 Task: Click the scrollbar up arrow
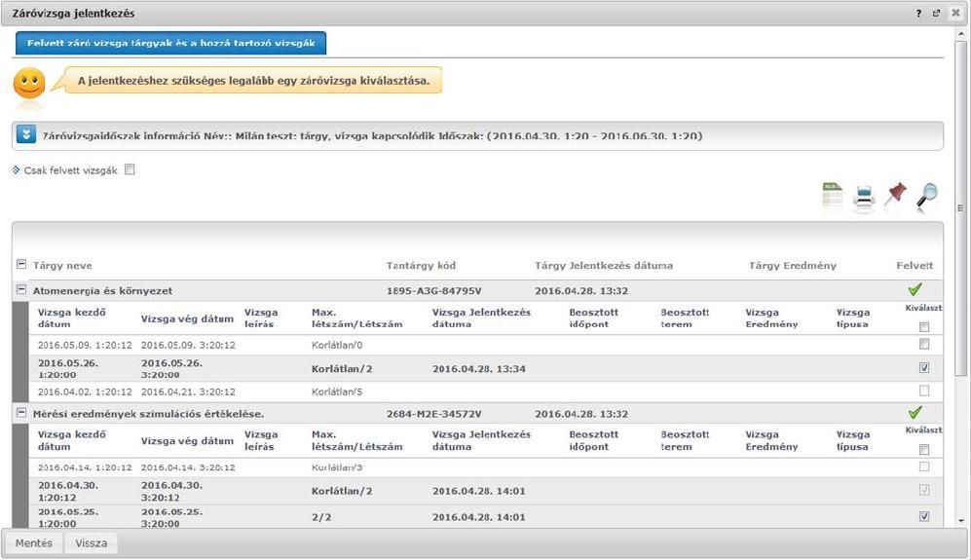[961, 33]
